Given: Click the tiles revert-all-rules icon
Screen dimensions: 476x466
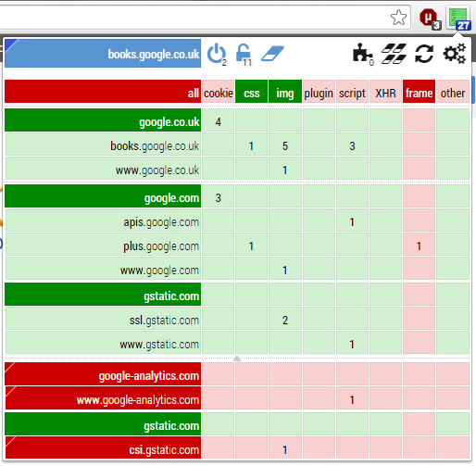Looking at the screenshot, I should tap(394, 54).
